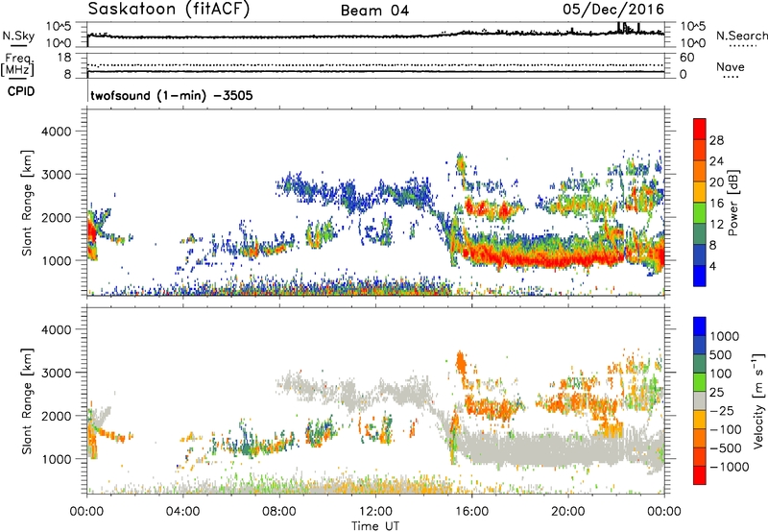This screenshot has height=532, width=768.
Task: Click the gray ground scatter band in velocity panel
Action: 559,448
